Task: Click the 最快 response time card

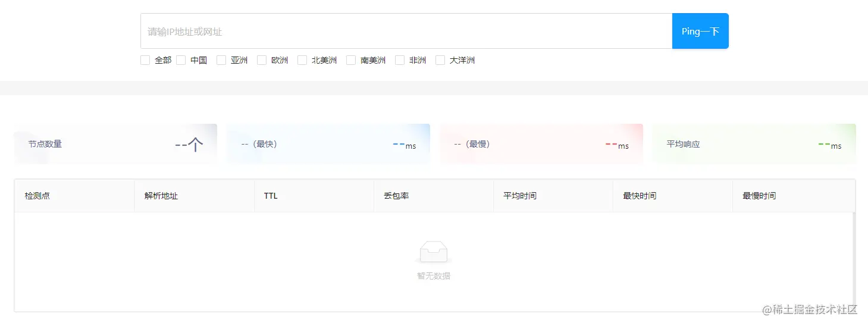Action: coord(328,144)
